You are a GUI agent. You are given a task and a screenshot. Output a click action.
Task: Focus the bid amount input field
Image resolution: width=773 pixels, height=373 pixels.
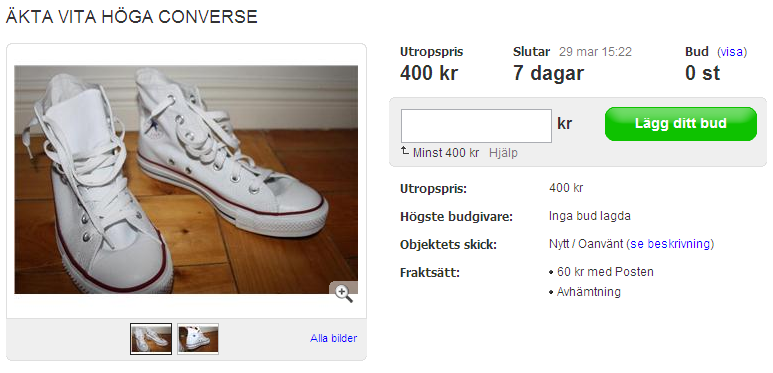[476, 126]
